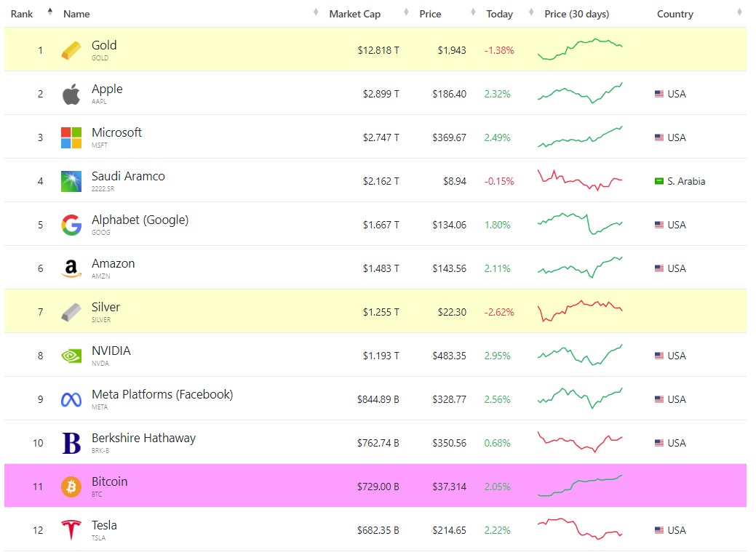Open the Tesla company link
The image size is (756, 552).
click(x=104, y=526)
